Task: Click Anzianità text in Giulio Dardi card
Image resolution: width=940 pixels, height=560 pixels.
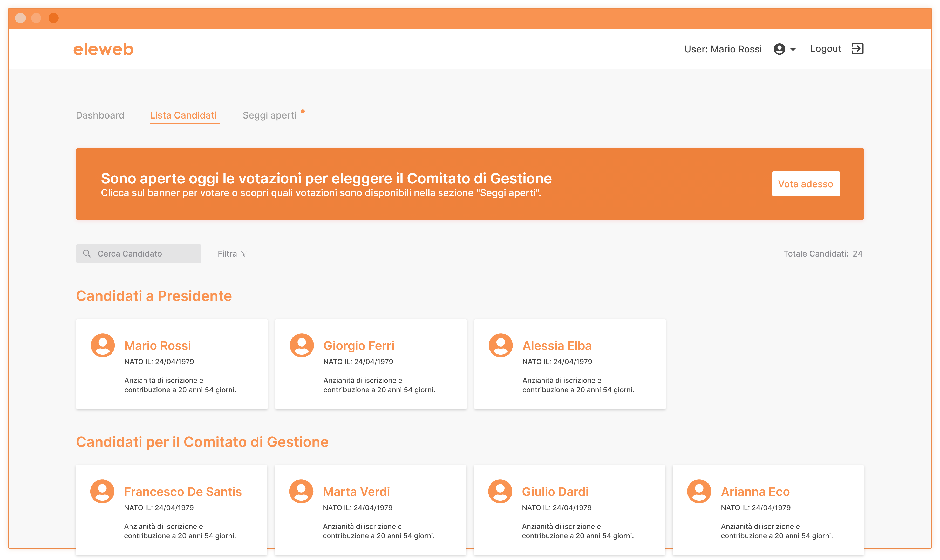Action: [x=578, y=531]
